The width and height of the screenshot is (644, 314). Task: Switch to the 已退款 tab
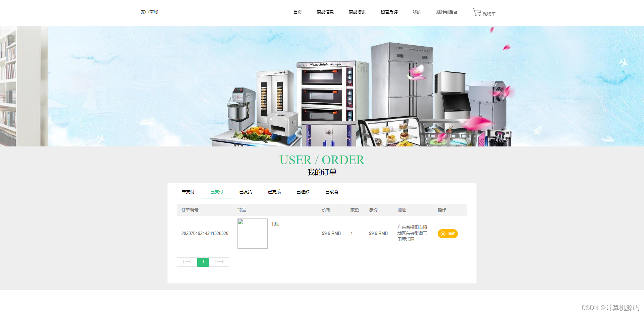coord(303,191)
